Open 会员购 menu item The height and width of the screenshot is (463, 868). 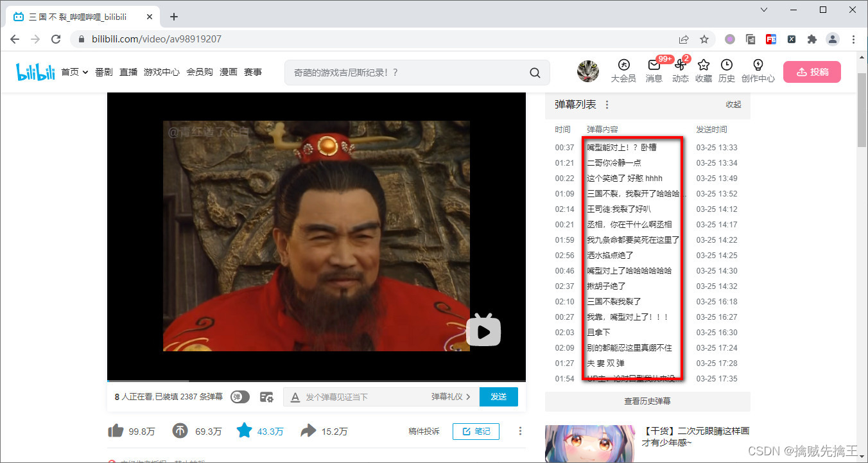200,72
